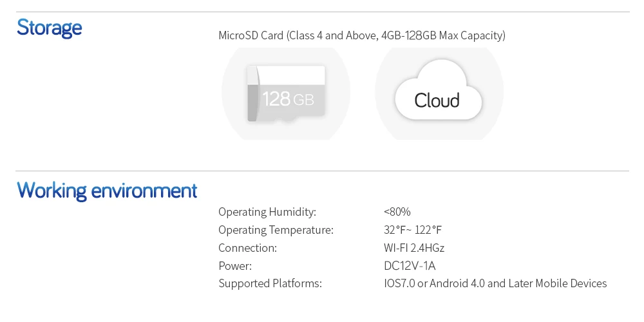The height and width of the screenshot is (322, 644).
Task: Click the word Cloud inside the cloud graphic
Action: click(x=437, y=100)
